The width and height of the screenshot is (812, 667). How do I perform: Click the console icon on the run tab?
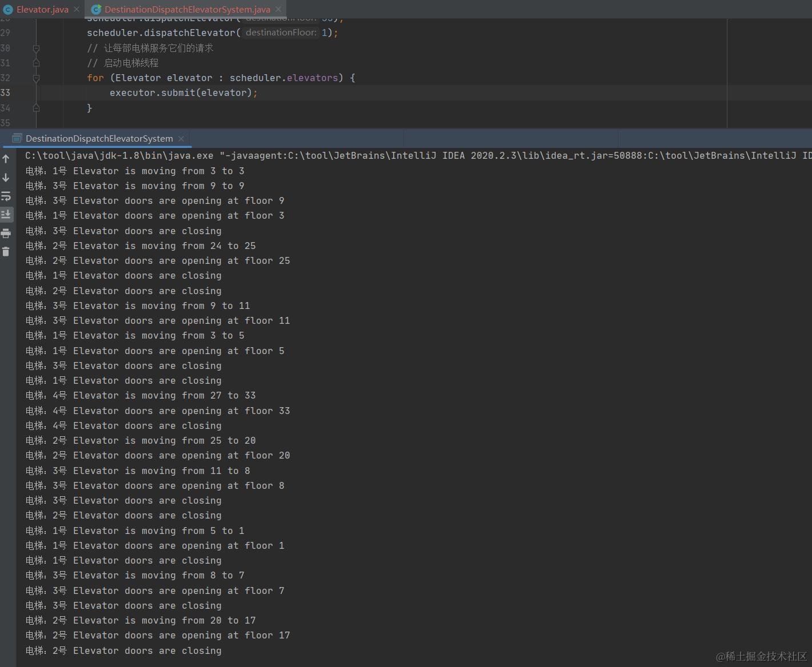pyautogui.click(x=16, y=138)
